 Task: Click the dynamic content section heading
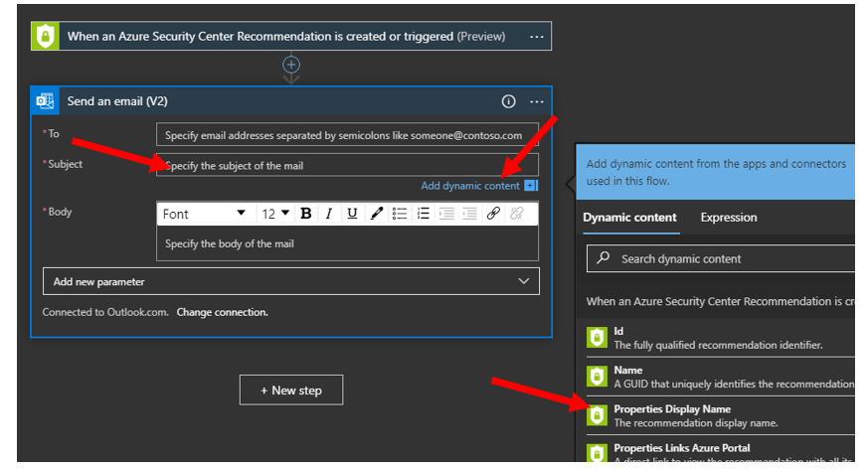tap(720, 301)
